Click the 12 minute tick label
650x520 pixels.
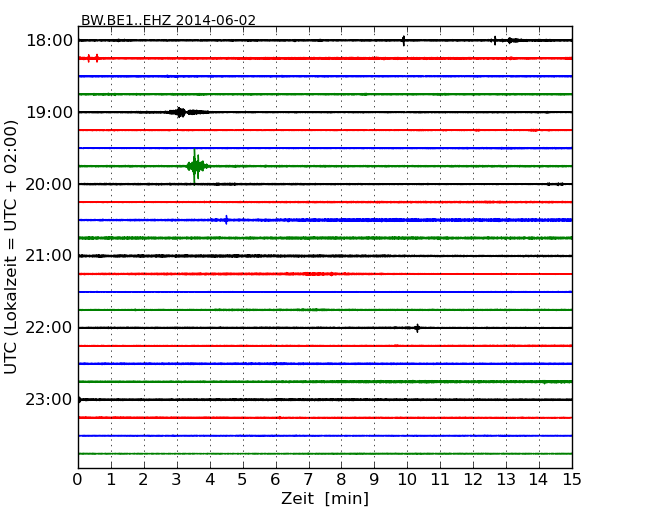tap(473, 479)
